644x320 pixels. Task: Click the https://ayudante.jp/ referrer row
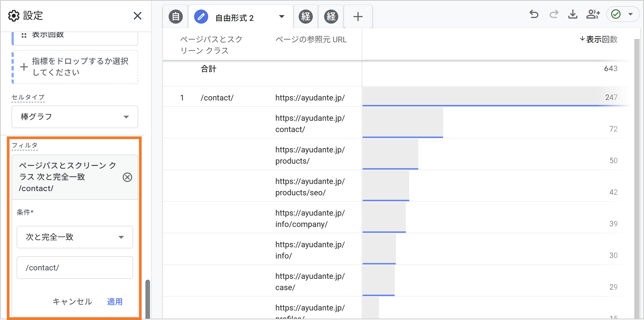(x=310, y=98)
